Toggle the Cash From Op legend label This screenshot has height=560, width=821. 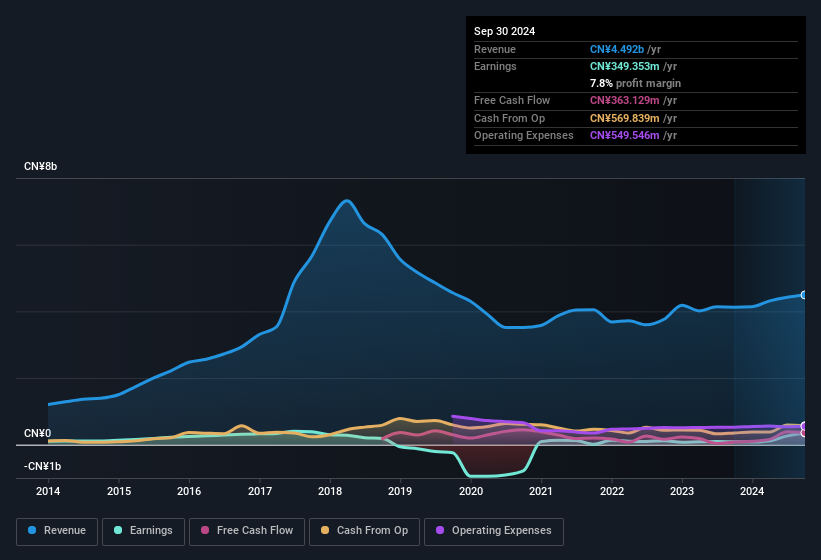click(372, 531)
